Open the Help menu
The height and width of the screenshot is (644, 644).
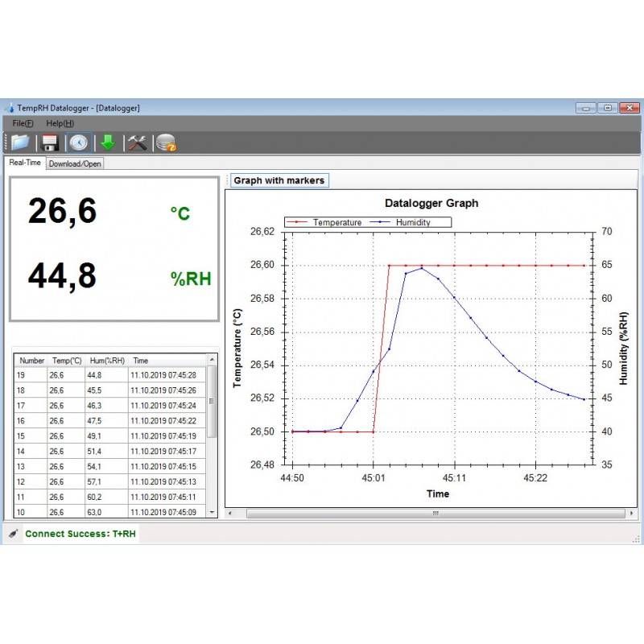[60, 123]
